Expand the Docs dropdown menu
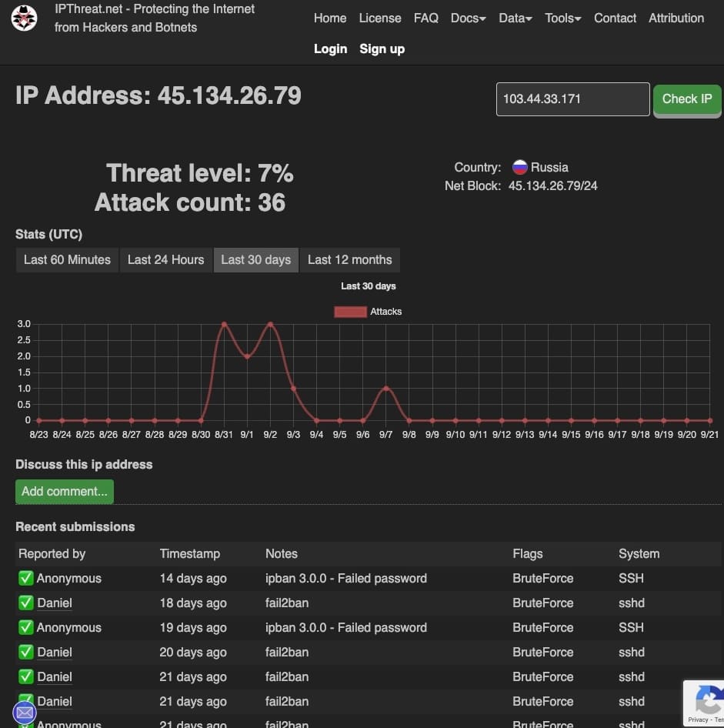This screenshot has height=728, width=724. [x=468, y=18]
